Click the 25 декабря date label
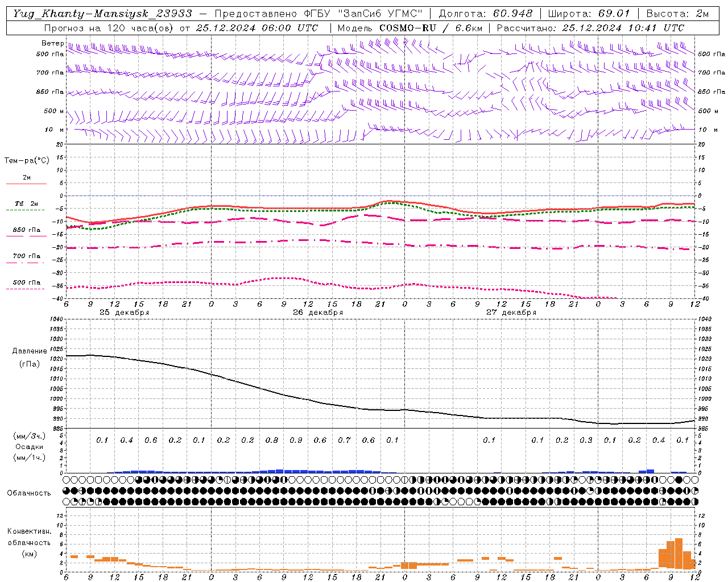Viewport: 728px width, 582px height. [125, 313]
